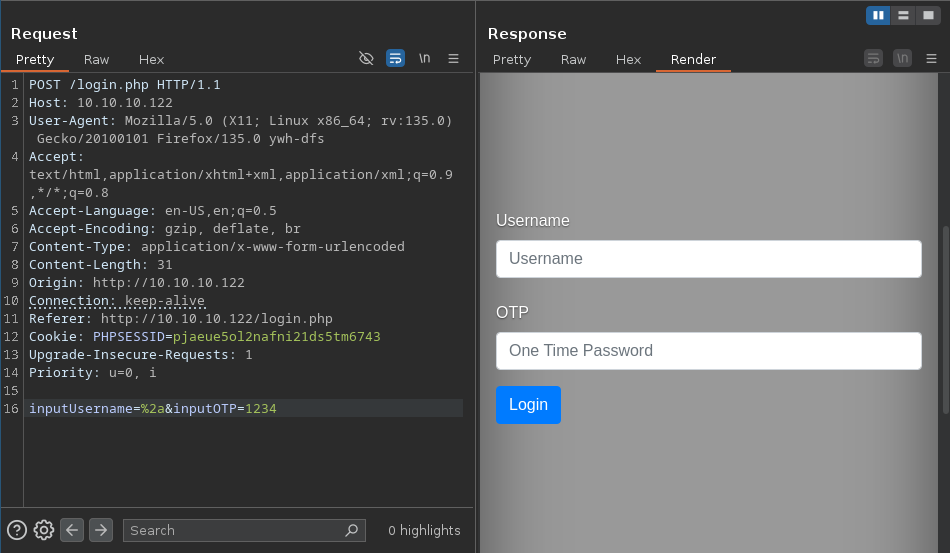Viewport: 950px width, 553px height.
Task: Open Response panel hamburger options menu
Action: click(931, 58)
